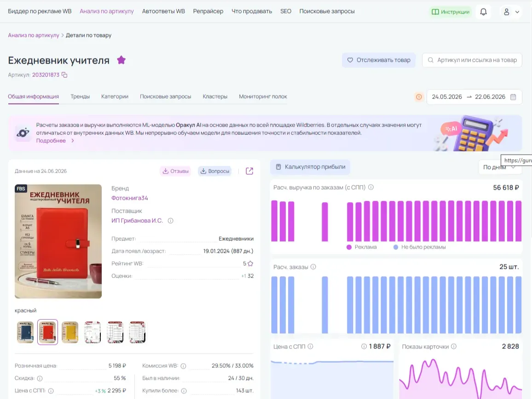Screen dimensions: 532x399
Task: Click revenue total 56 618 ₽
Action: pyautogui.click(x=506, y=188)
